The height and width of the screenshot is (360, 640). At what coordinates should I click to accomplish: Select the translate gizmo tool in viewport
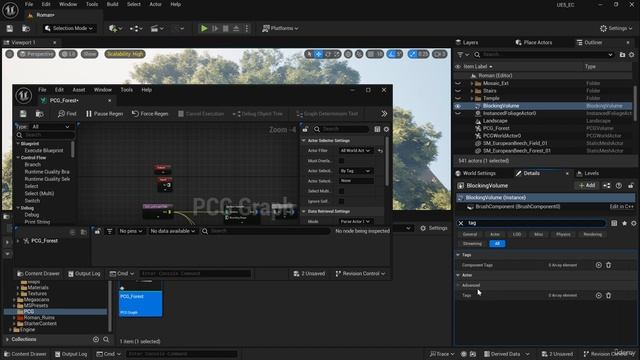coord(318,54)
